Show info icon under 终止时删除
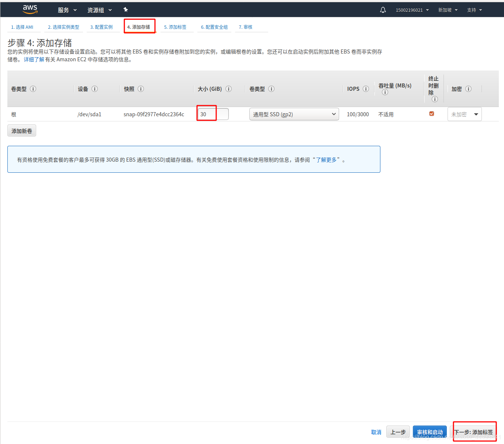Image resolution: width=504 pixels, height=444 pixels. [x=435, y=99]
